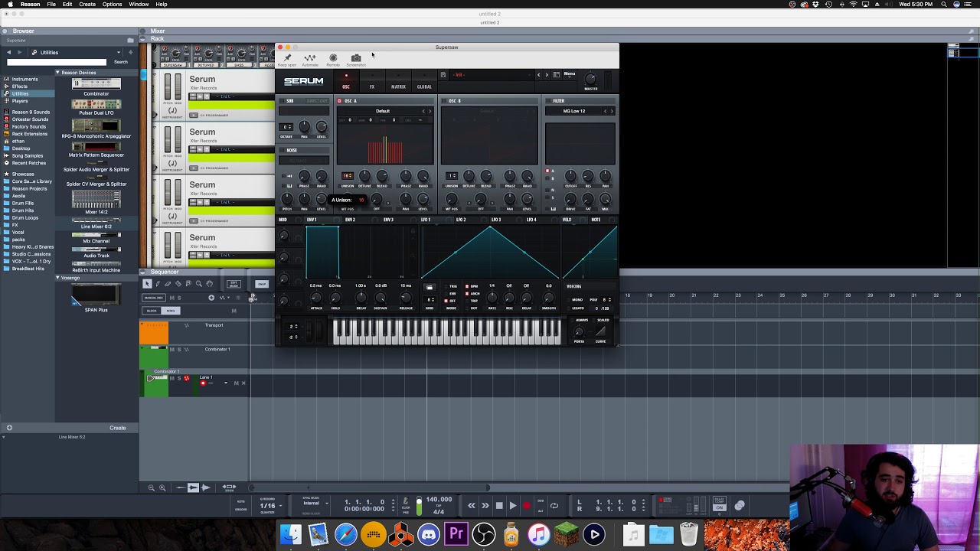
Task: Click the sequencer zoom in magnifier
Action: (162, 487)
